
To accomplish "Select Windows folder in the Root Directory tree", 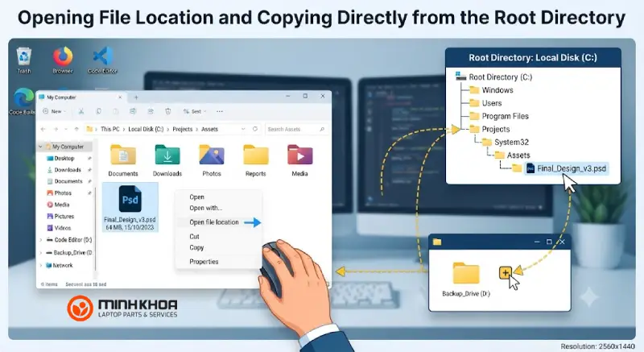I will 491,90.
